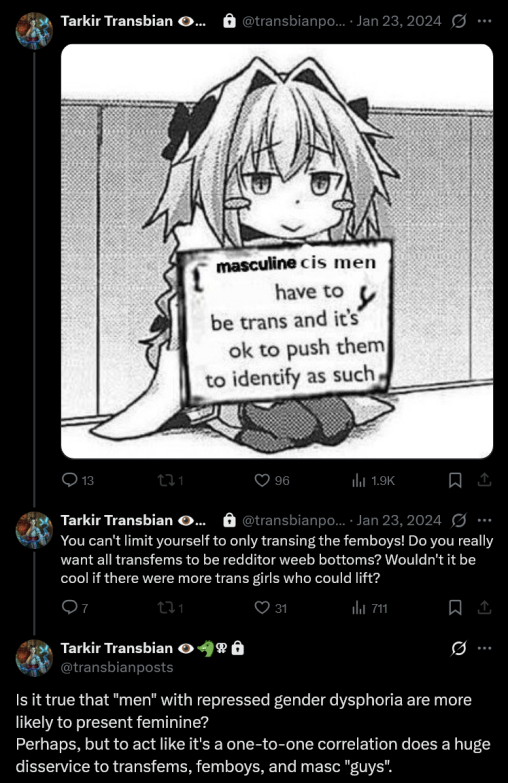Open the @transbianposts handle on main tweet

[117, 667]
